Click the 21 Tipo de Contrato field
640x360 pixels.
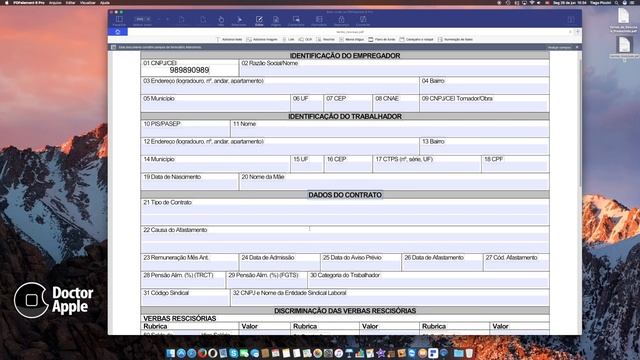click(x=345, y=212)
